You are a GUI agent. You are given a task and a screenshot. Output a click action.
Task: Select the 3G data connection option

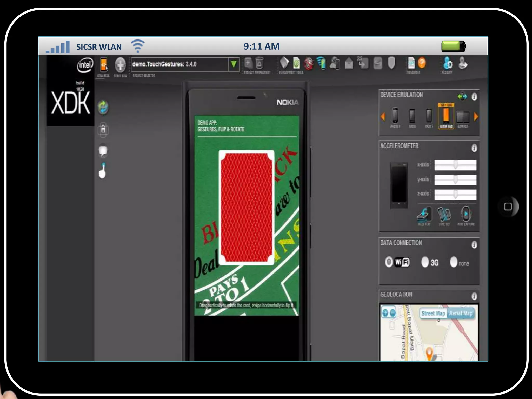[425, 262]
